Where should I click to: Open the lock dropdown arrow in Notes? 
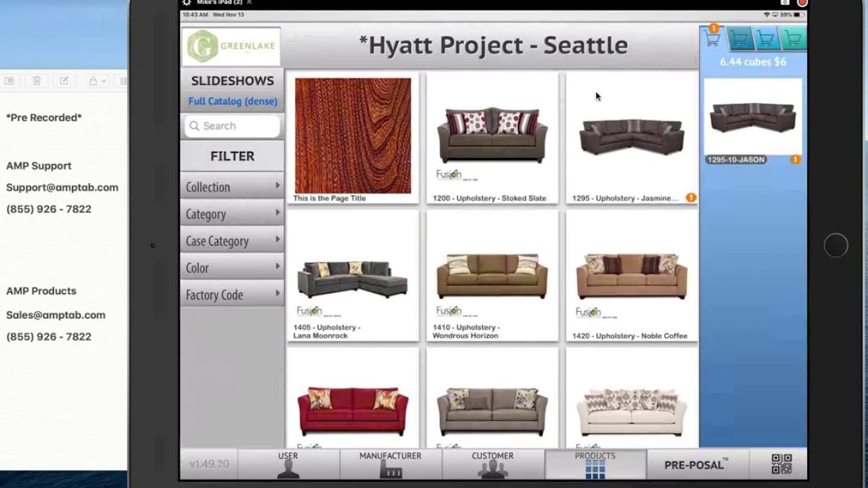104,81
